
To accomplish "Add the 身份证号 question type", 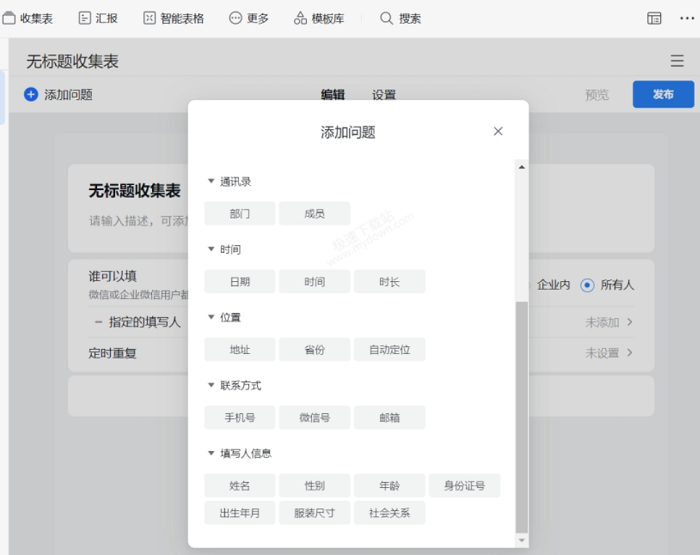I will [x=465, y=486].
